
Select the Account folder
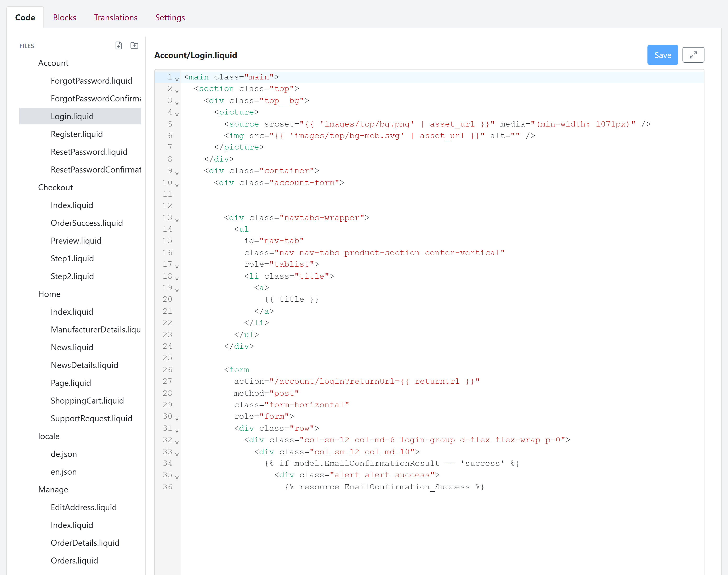click(53, 63)
